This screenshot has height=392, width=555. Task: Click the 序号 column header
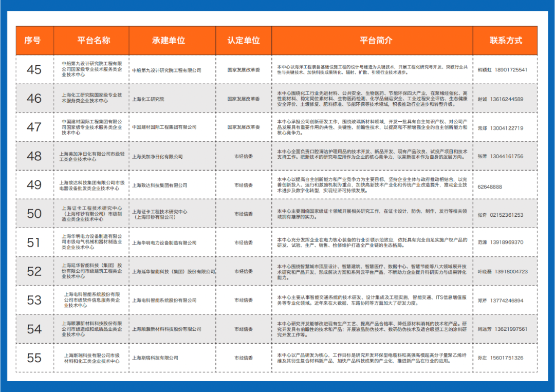(32, 41)
